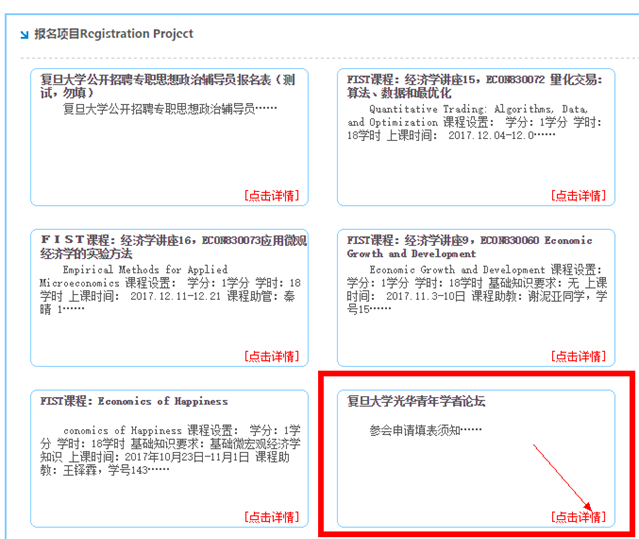This screenshot has width=639, height=539.
Task: Open 点击详情 for 经济学讲座15 量化交易 card
Action: coord(578,196)
